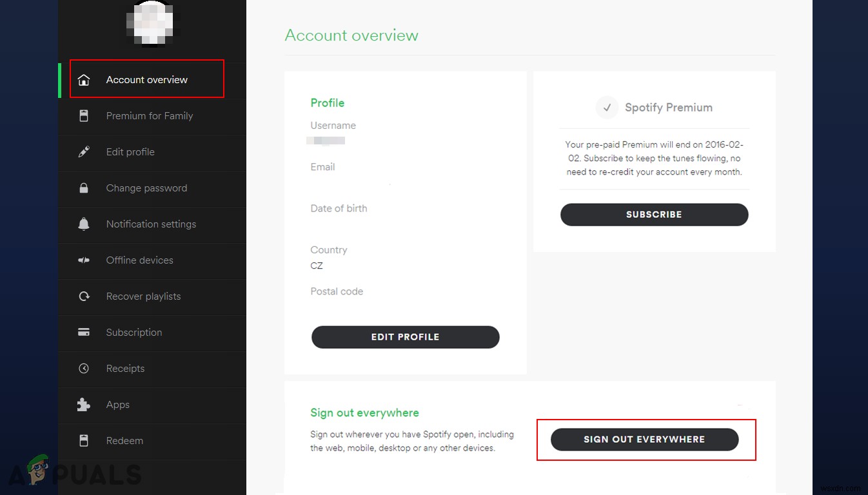Click the bell icon for Notification settings

[x=84, y=224]
